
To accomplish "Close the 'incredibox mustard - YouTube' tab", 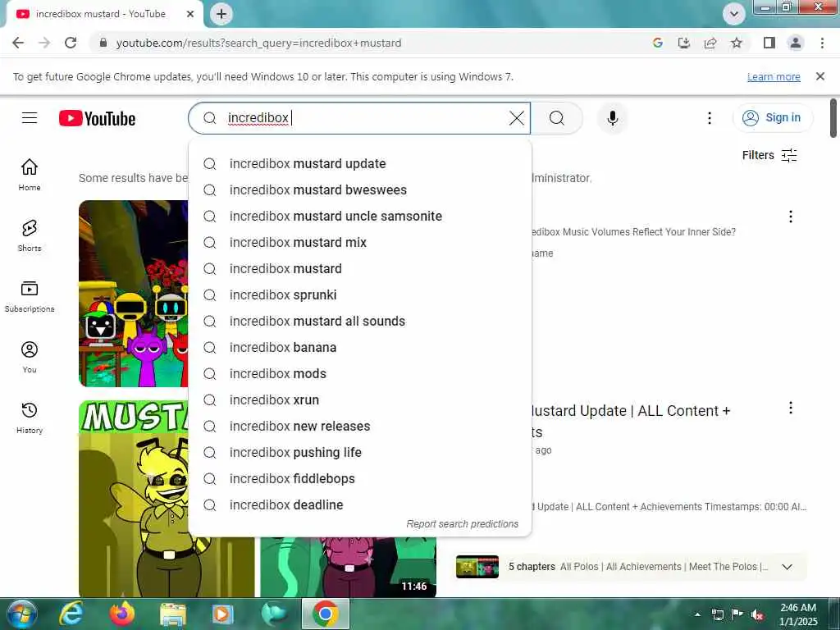I will coord(190,14).
